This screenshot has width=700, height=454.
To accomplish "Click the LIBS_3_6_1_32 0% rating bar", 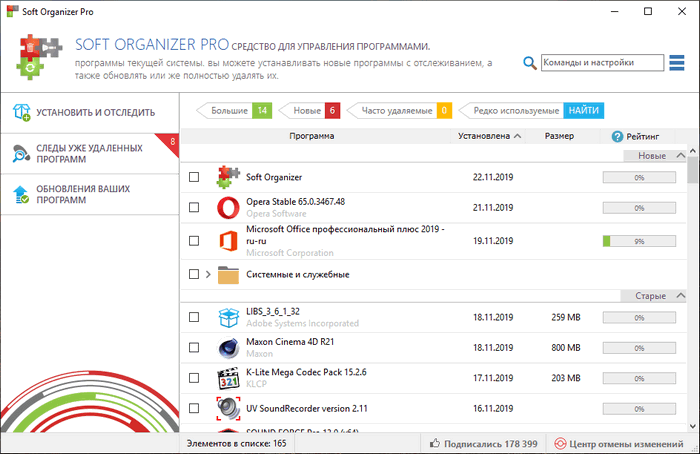I will click(639, 318).
